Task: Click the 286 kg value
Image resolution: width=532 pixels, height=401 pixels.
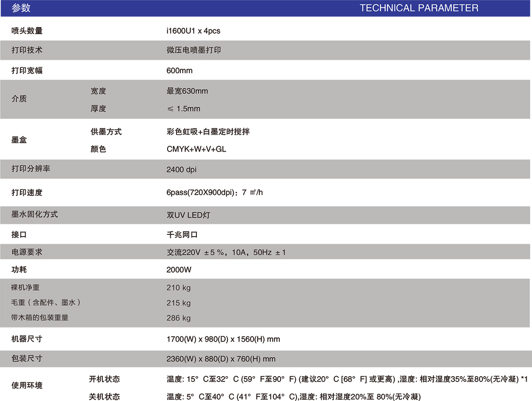Action: pos(178,318)
